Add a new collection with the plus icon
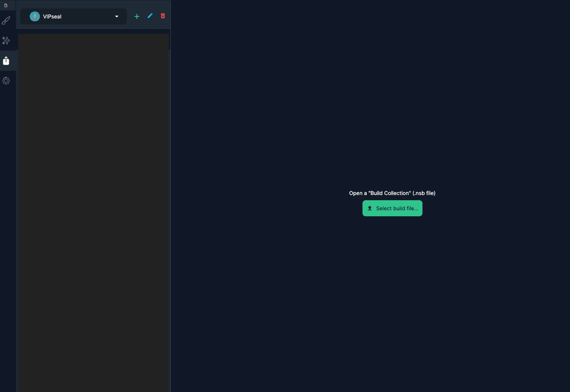 tap(137, 16)
